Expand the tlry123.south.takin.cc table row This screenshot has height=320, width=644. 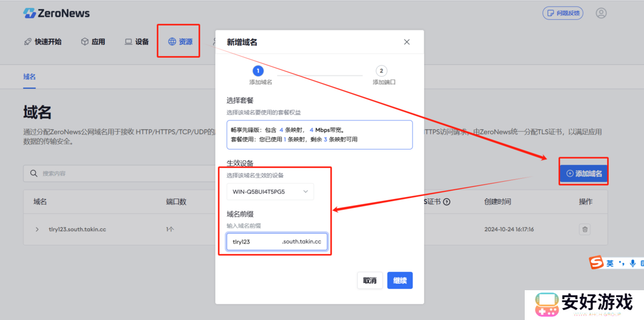(x=37, y=229)
